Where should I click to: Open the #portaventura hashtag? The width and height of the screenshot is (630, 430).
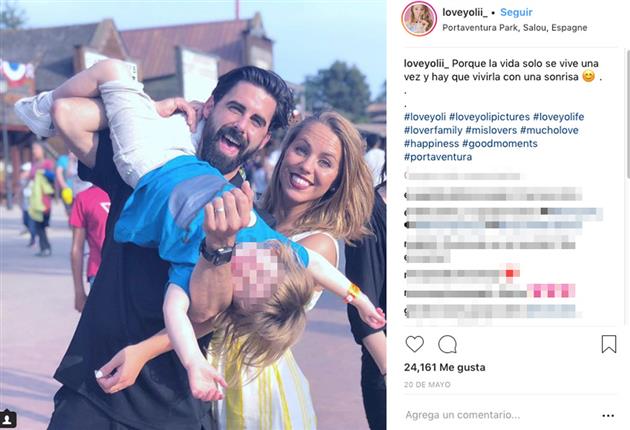coord(438,157)
